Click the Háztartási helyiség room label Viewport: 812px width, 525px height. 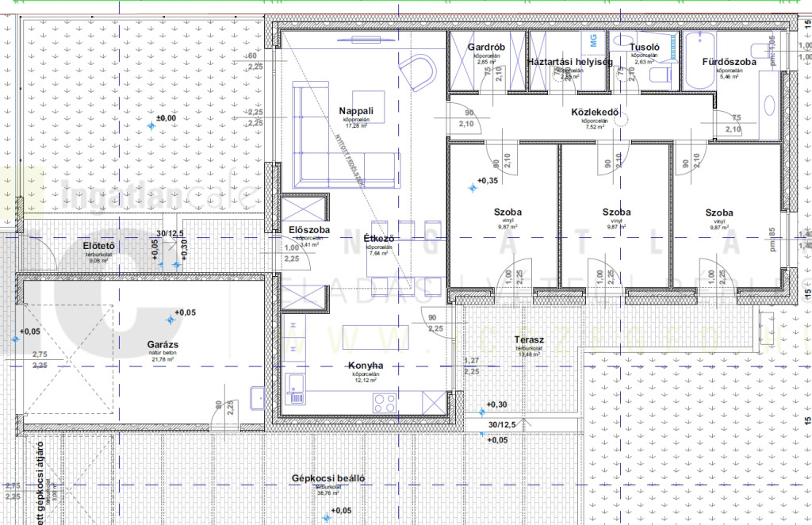(569, 62)
